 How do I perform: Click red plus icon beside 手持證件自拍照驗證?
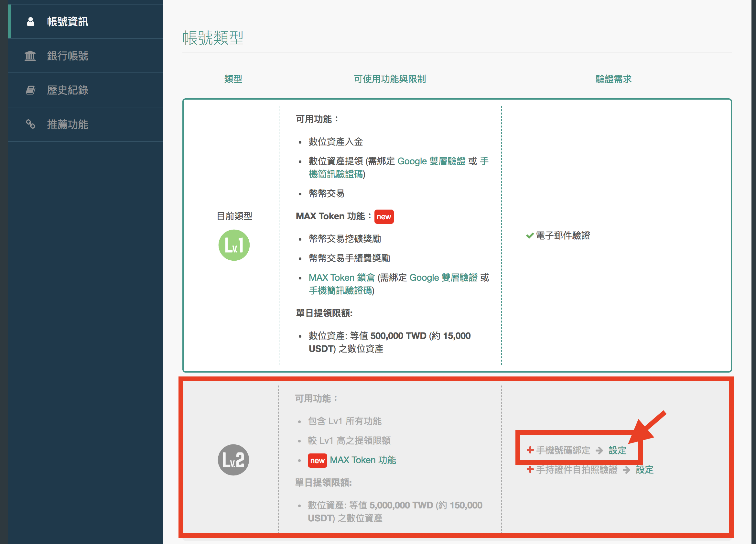coord(530,470)
